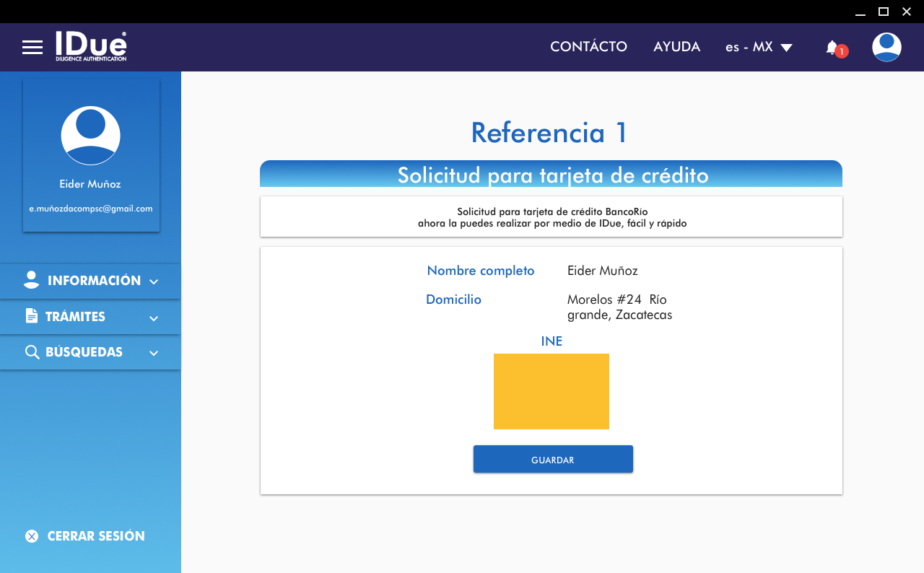Expand the Trámites chevron
This screenshot has height=573, width=924.
tap(154, 318)
